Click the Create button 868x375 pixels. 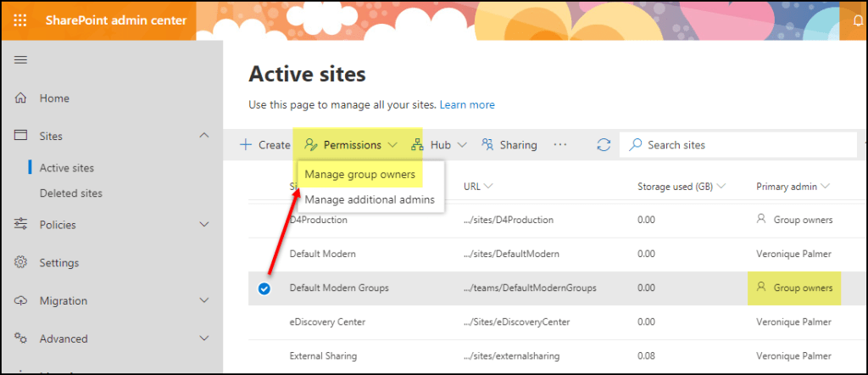coord(264,145)
